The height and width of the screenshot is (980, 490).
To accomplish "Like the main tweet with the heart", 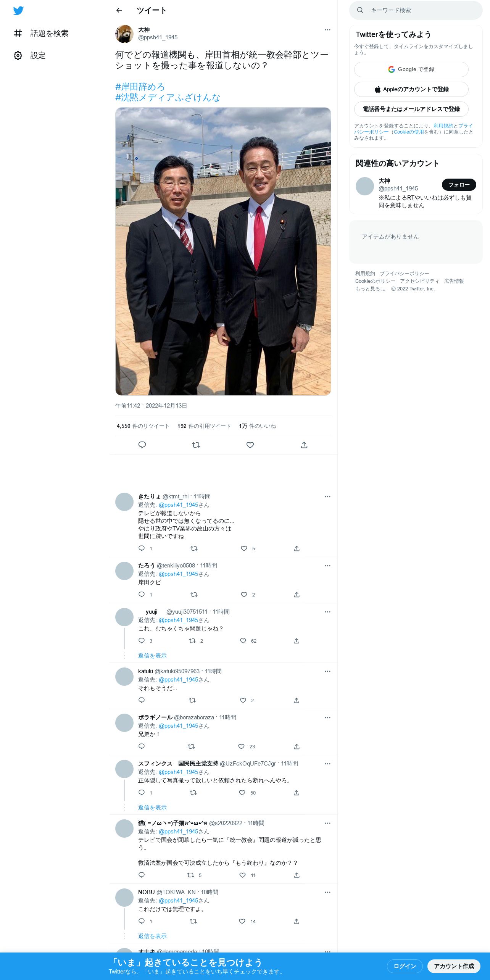I will (x=250, y=445).
